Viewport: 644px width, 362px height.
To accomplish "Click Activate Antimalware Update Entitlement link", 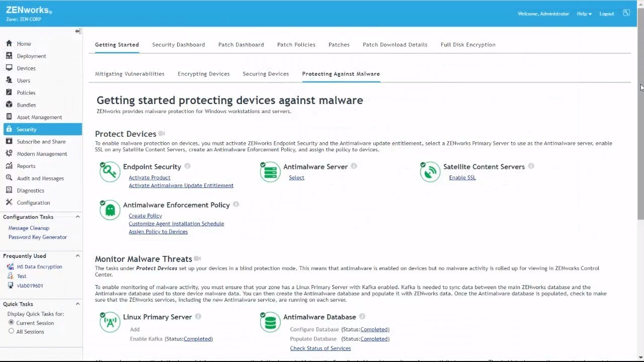I will click(181, 186).
